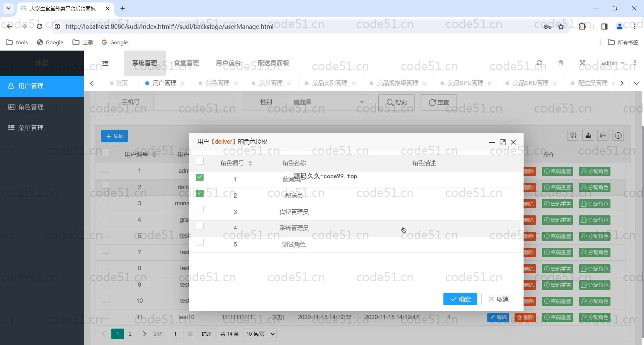Switch to 菜品规格组管理 tab
The height and width of the screenshot is (345, 644).
(x=397, y=83)
